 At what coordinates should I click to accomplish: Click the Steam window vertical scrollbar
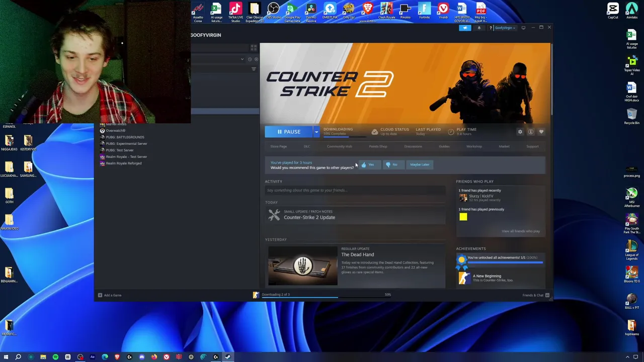552,79
